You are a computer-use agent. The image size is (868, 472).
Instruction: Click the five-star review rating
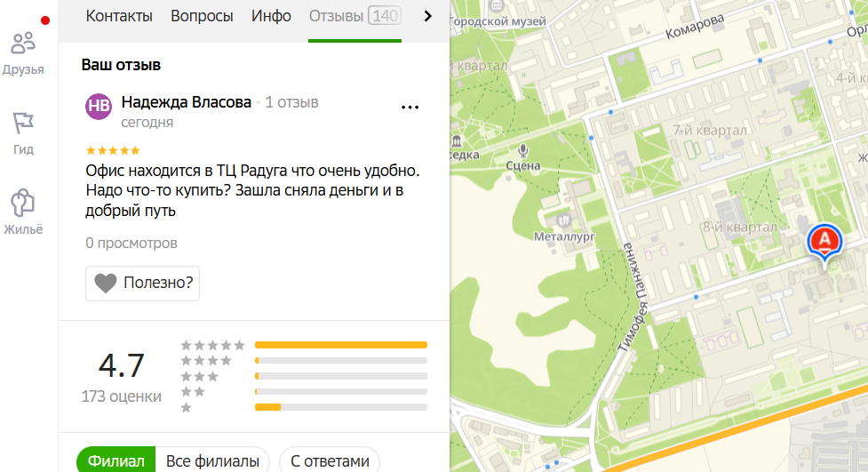(113, 150)
